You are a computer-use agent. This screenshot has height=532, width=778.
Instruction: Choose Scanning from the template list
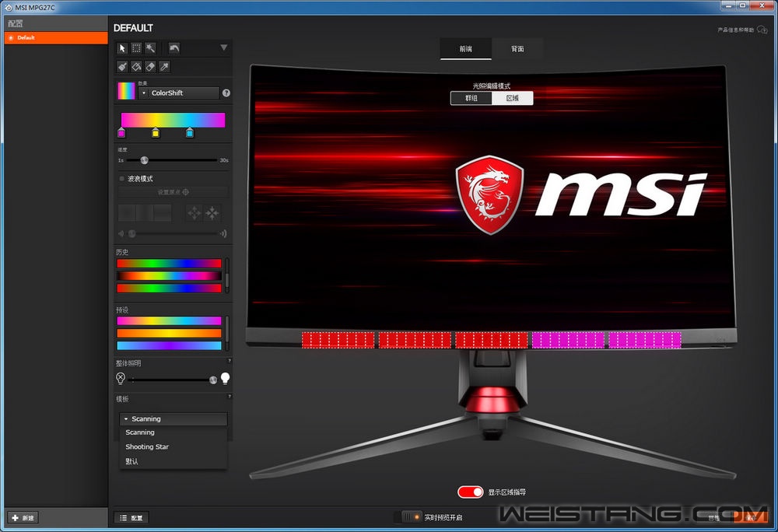pyautogui.click(x=173, y=432)
